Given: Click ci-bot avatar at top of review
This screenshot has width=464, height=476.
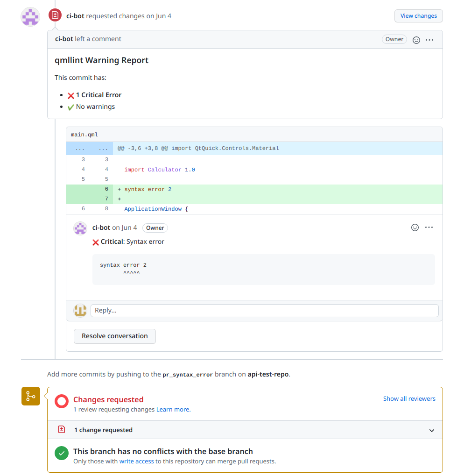Looking at the screenshot, I should (x=30, y=17).
